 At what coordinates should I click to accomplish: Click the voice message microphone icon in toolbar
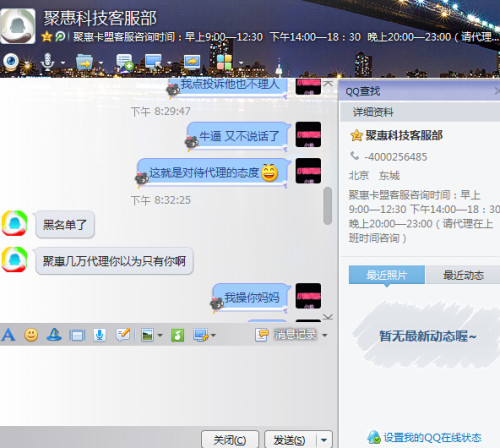point(100,335)
